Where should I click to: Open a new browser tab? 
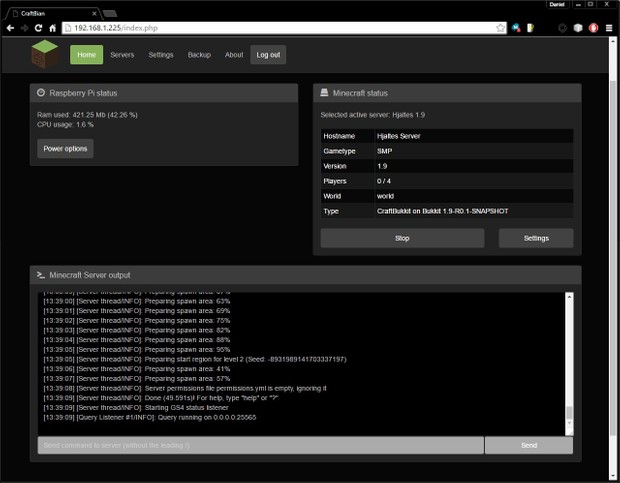[110, 14]
